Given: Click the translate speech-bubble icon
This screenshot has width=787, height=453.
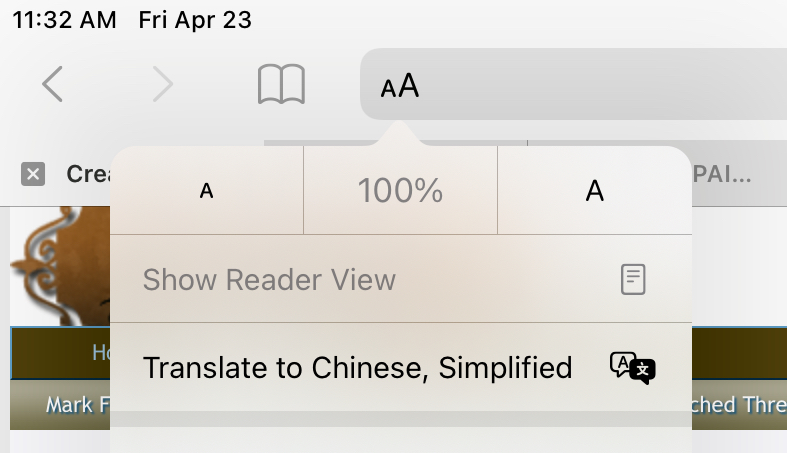Looking at the screenshot, I should (x=632, y=368).
